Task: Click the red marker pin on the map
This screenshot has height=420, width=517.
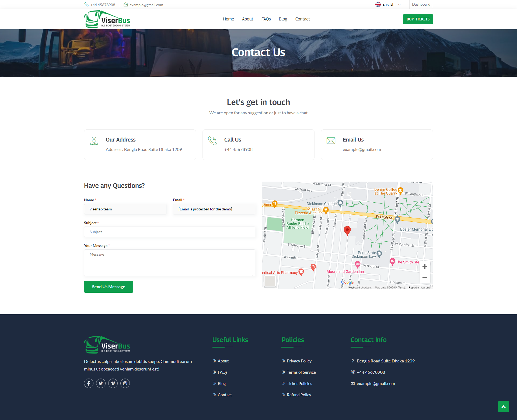Action: (347, 231)
